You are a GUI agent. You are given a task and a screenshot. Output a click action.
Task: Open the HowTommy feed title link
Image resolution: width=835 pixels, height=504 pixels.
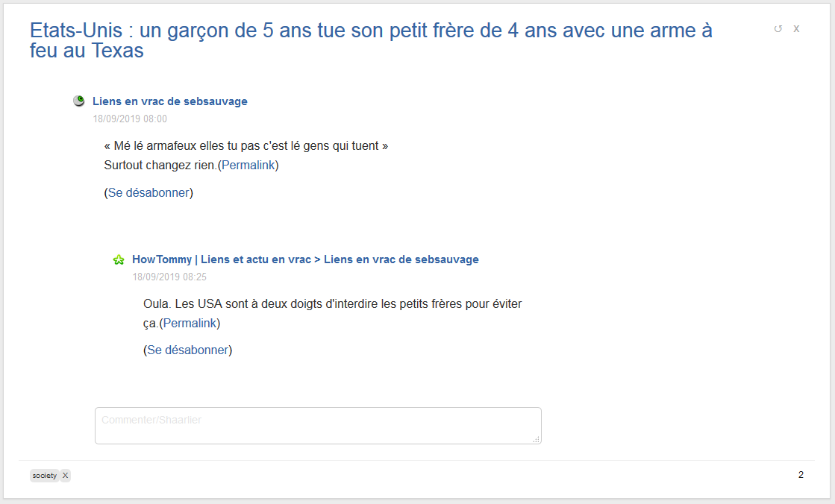coord(305,259)
